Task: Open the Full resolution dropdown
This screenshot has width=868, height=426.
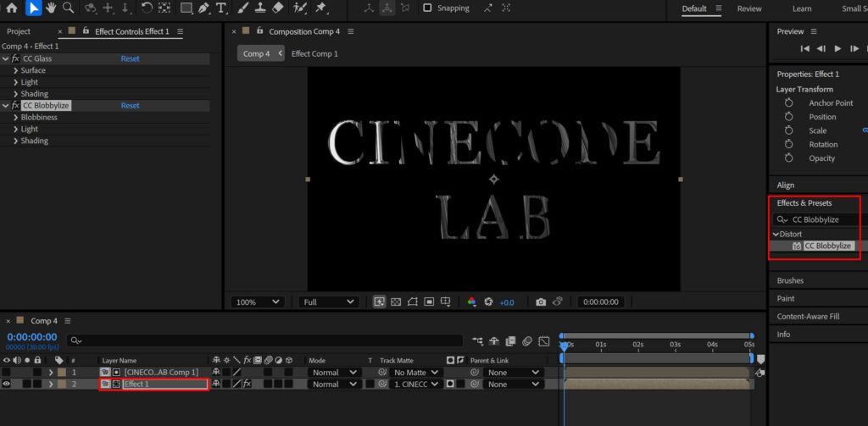Action: pyautogui.click(x=329, y=302)
